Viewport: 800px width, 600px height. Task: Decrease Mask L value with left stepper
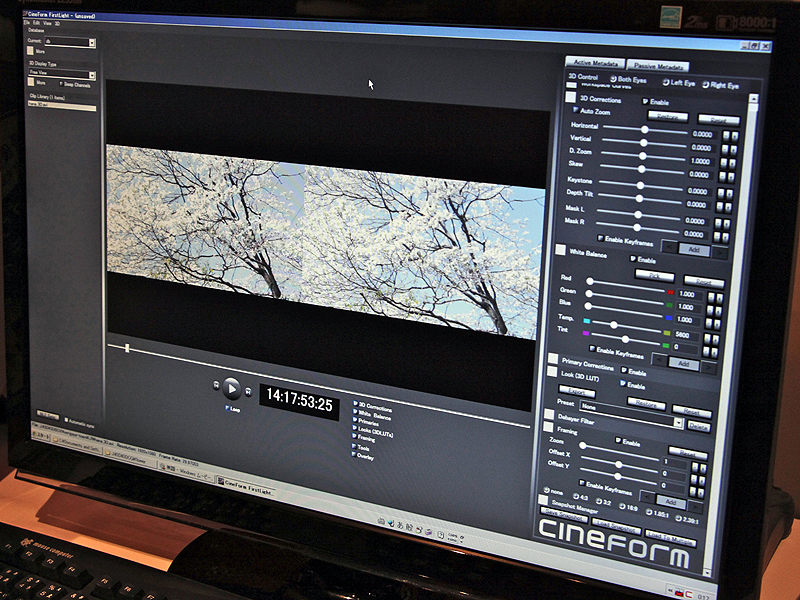(x=719, y=223)
